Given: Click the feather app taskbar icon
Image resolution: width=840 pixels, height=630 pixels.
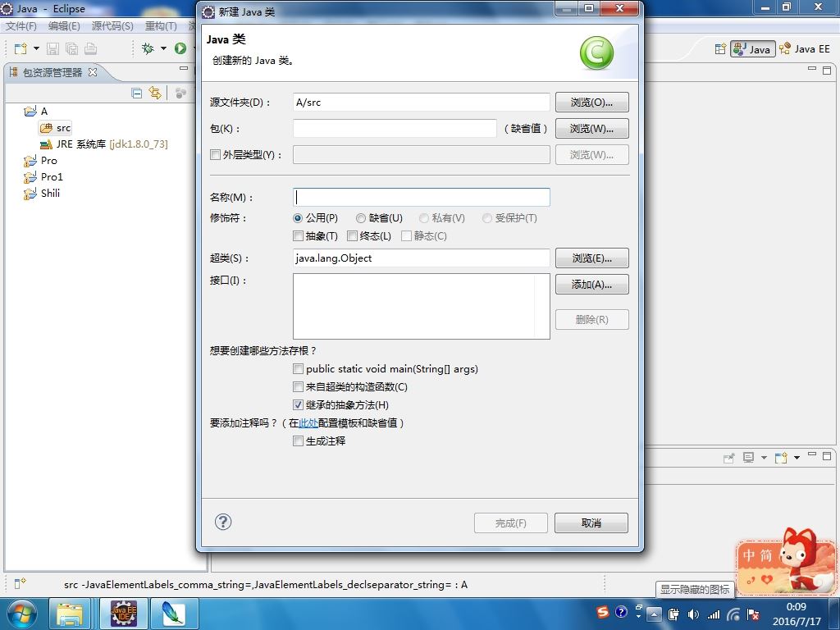Looking at the screenshot, I should point(173,614).
